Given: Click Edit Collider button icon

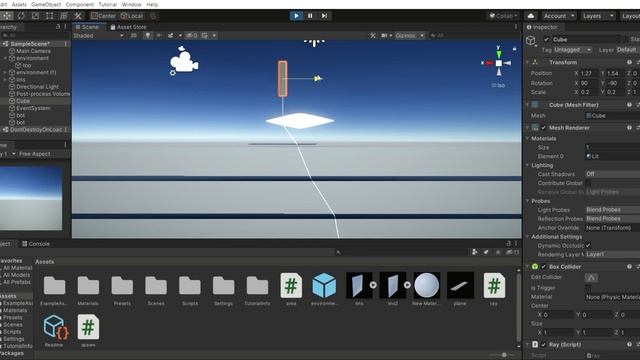Looking at the screenshot, I should 591,278.
